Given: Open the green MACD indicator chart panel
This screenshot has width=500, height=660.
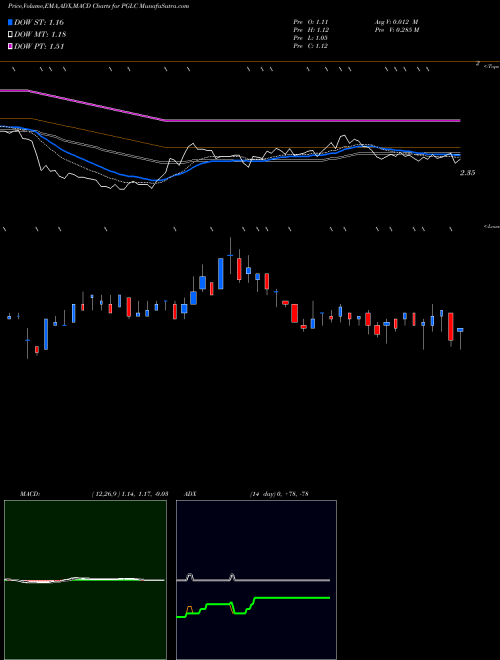Looking at the screenshot, I should 85,580.
